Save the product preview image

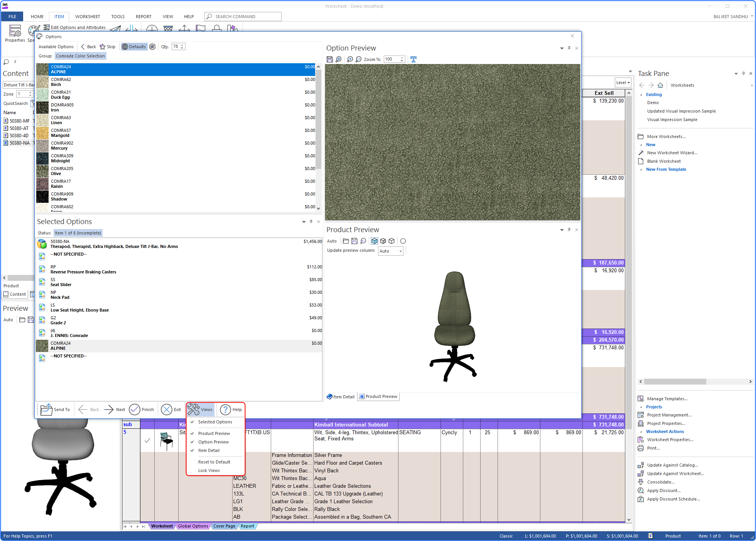pyautogui.click(x=354, y=241)
